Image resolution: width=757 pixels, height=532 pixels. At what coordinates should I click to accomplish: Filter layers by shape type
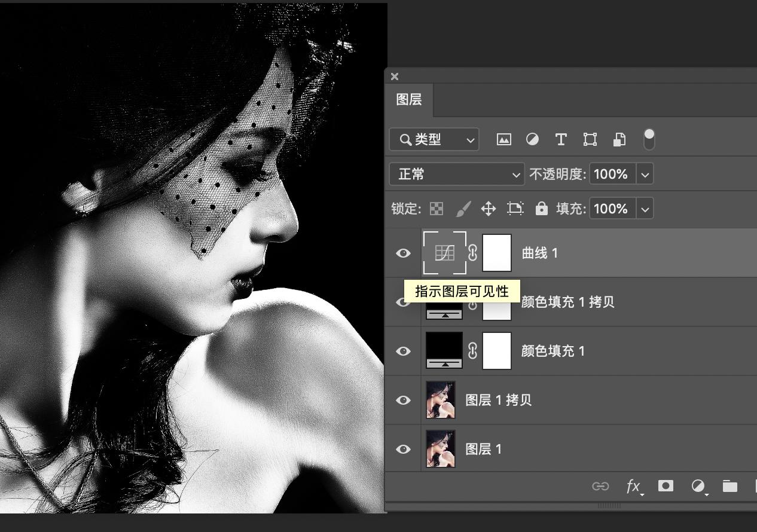pos(590,139)
